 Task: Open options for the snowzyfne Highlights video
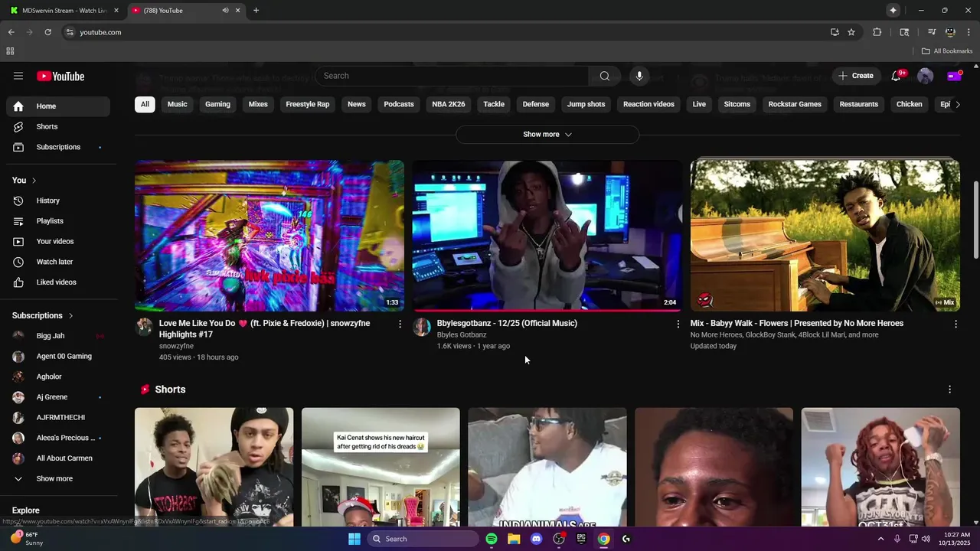click(x=400, y=324)
